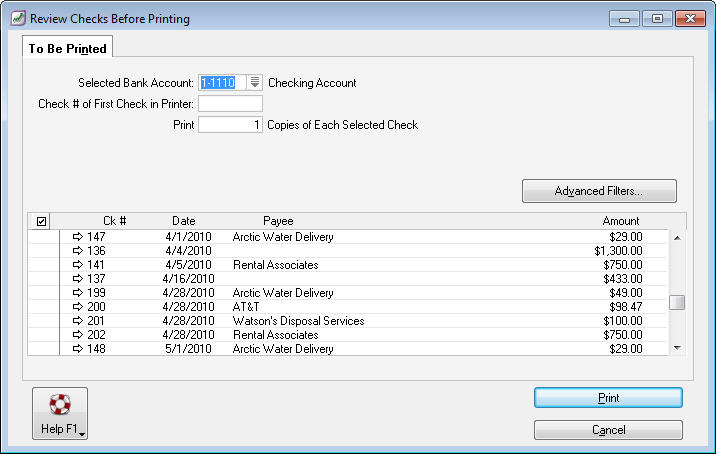Click the arrow icon beside check 147
The width and height of the screenshot is (716, 454).
tap(78, 237)
